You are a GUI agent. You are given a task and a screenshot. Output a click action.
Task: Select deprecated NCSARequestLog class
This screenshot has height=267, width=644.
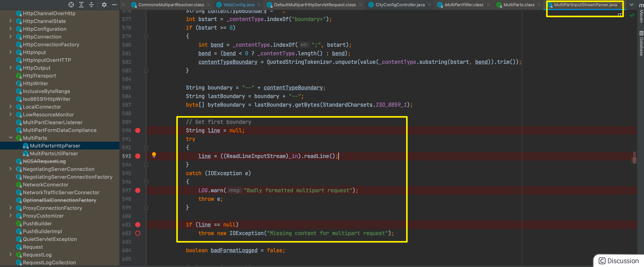pos(44,161)
